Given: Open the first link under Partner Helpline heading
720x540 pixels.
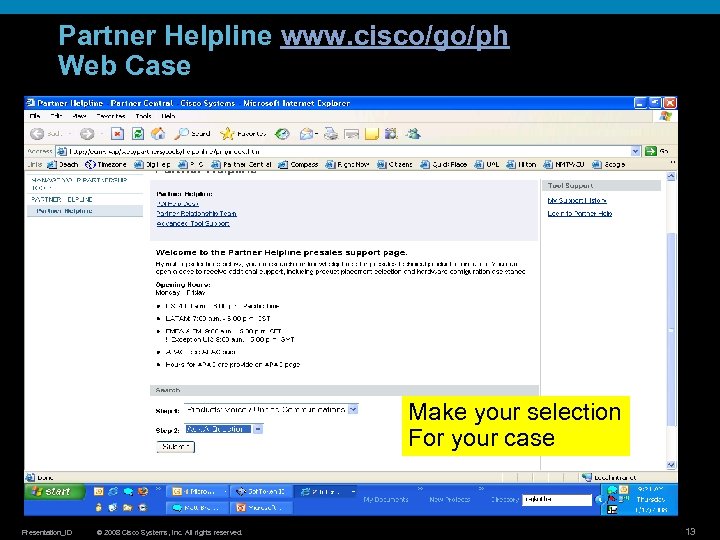Looking at the screenshot, I should [x=178, y=203].
